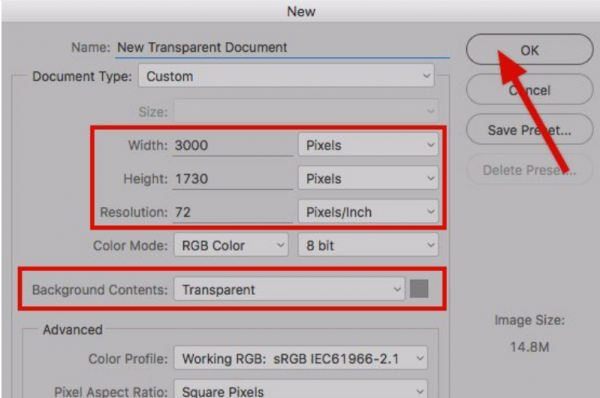Open the disabled Size dropdown
Screen dimensions: 600x398
(306, 111)
